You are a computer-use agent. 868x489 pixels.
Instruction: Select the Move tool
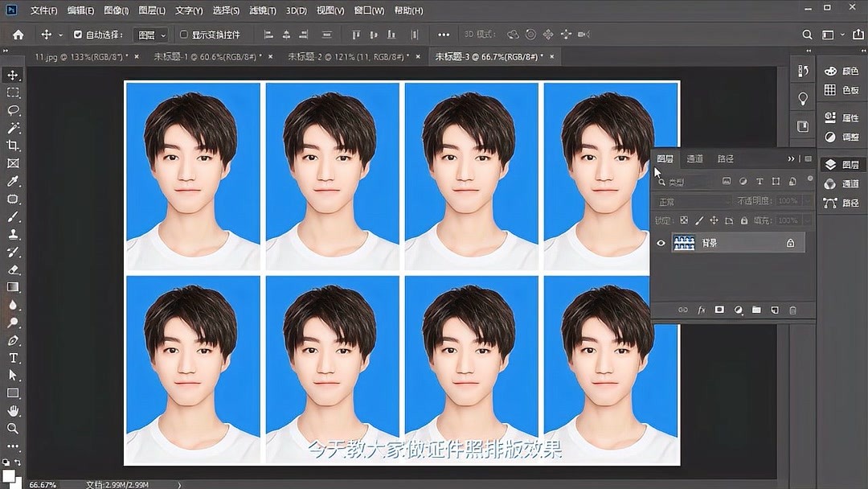coord(12,74)
